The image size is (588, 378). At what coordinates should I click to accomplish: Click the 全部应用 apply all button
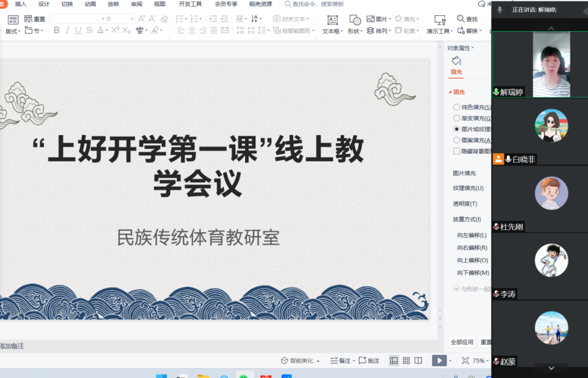point(462,342)
